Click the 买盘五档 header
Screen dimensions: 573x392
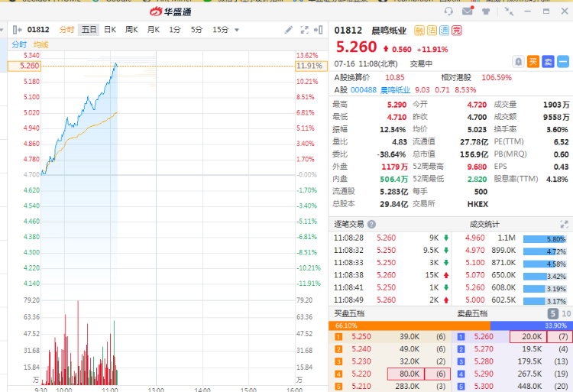point(349,313)
